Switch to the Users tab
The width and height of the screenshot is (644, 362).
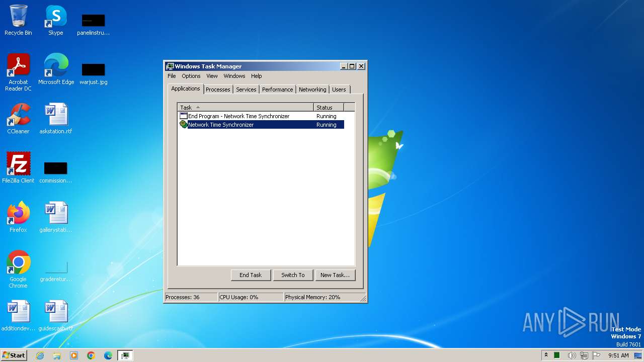click(x=339, y=89)
